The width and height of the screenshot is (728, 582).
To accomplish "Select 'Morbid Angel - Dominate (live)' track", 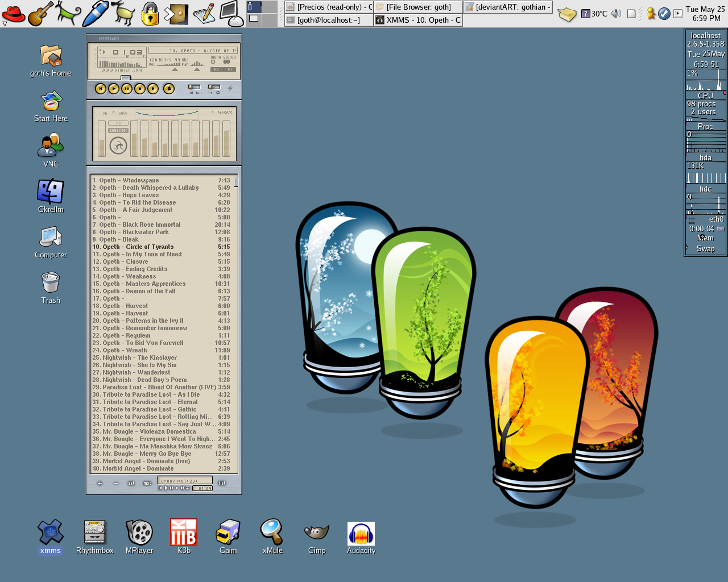I will click(x=162, y=461).
